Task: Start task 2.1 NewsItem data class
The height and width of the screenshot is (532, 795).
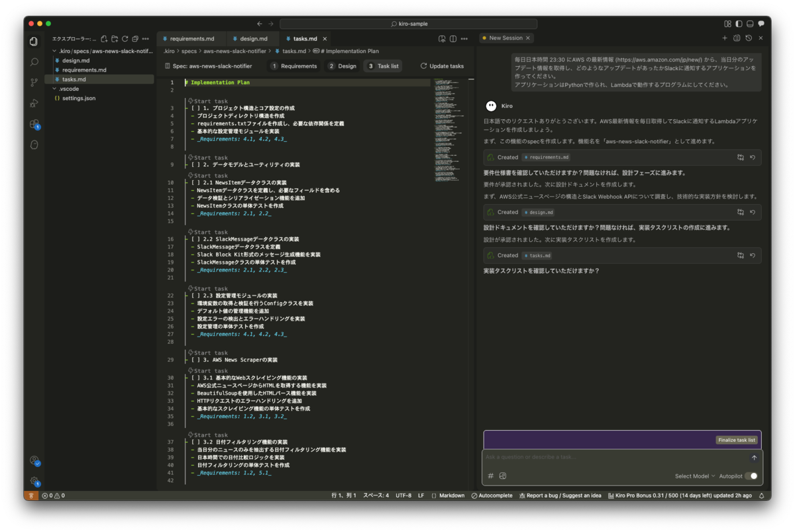Action: (207, 176)
